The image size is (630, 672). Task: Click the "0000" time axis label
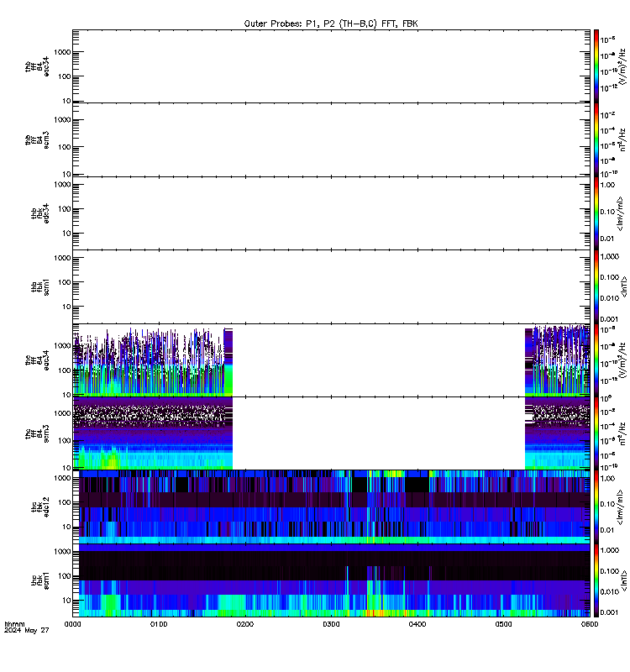72,624
